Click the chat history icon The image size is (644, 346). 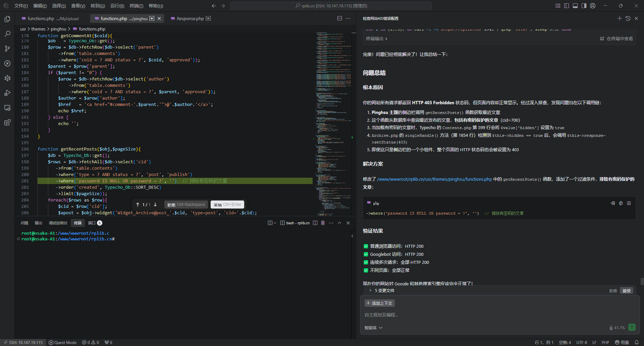(x=628, y=18)
